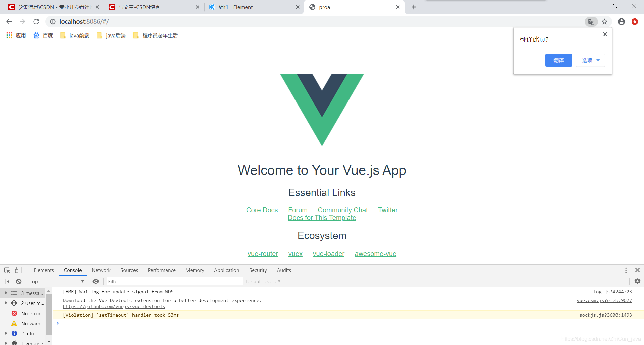Open the vuex link
Screen dimensions: 644x345
pos(296,254)
